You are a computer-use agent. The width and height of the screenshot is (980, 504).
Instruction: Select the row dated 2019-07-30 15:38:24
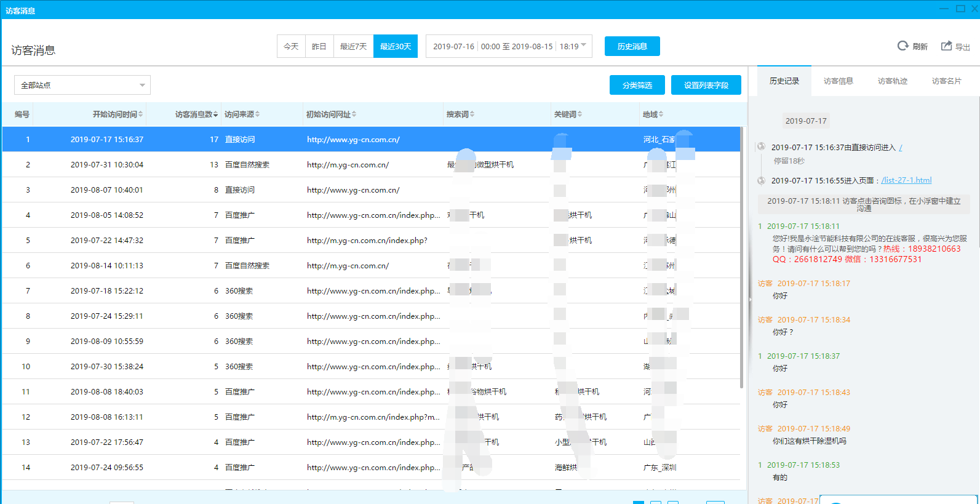371,366
